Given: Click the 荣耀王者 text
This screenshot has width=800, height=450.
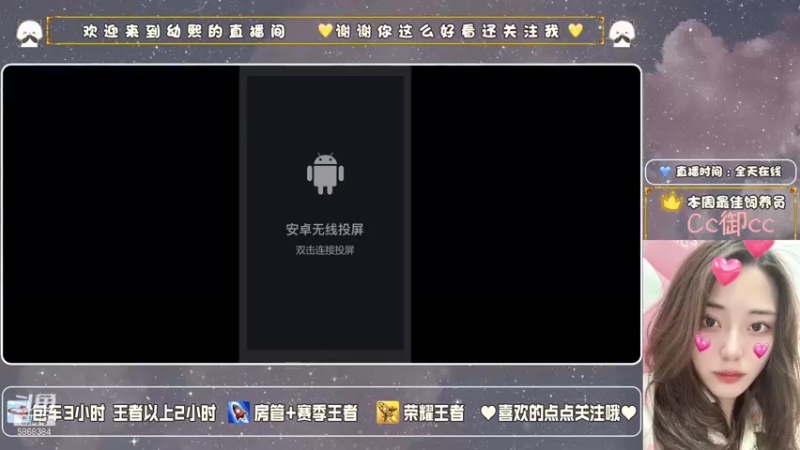Looking at the screenshot, I should click(x=434, y=413).
